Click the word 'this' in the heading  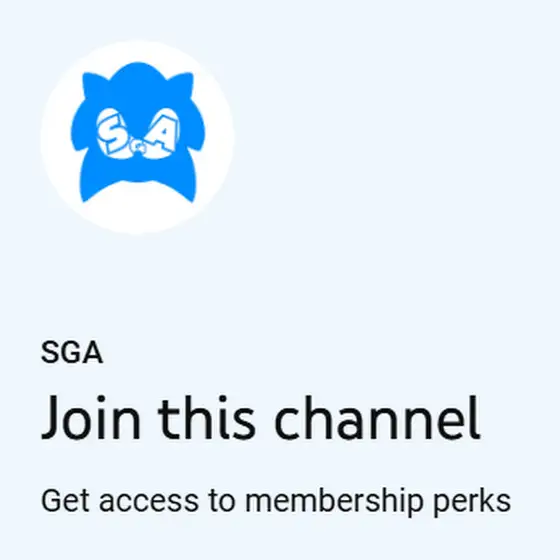pyautogui.click(x=207, y=418)
